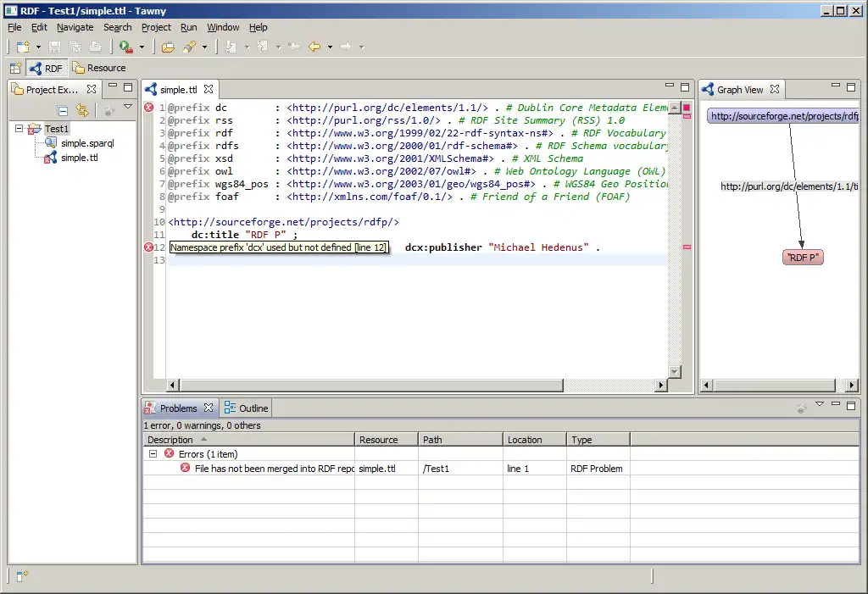Sort by the Resource column header
Image resolution: width=868 pixels, height=594 pixels.
387,440
